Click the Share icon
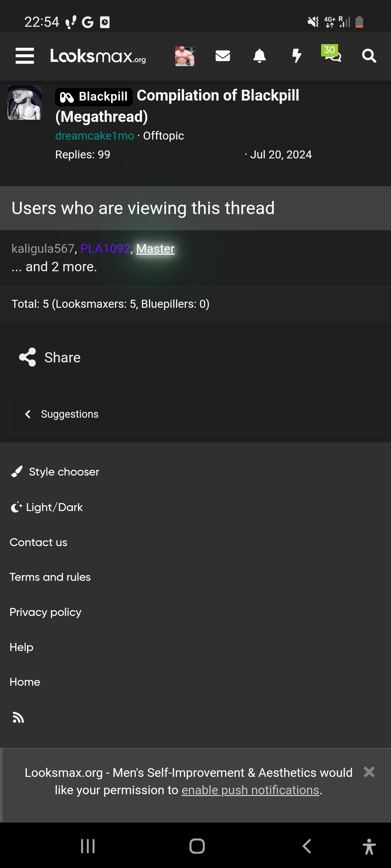This screenshot has width=391, height=868. (x=27, y=357)
